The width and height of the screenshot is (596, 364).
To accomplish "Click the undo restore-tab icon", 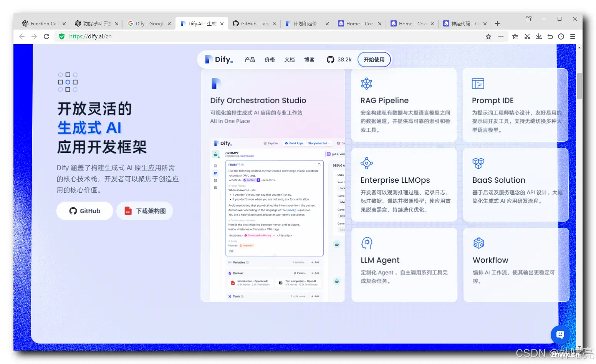I will (550, 36).
